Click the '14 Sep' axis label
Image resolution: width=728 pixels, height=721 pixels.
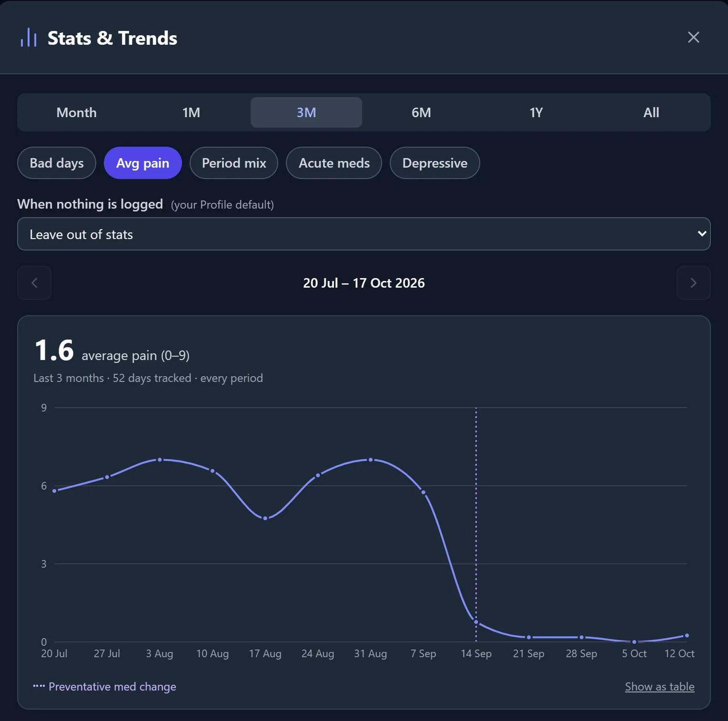476,653
